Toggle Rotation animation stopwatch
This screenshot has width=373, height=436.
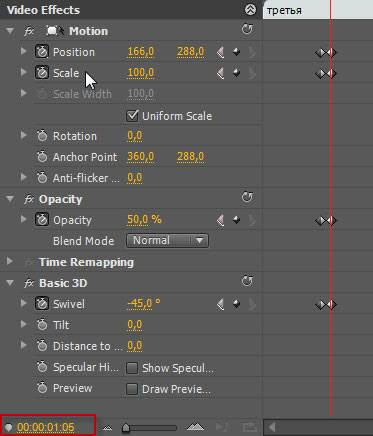pos(42,136)
